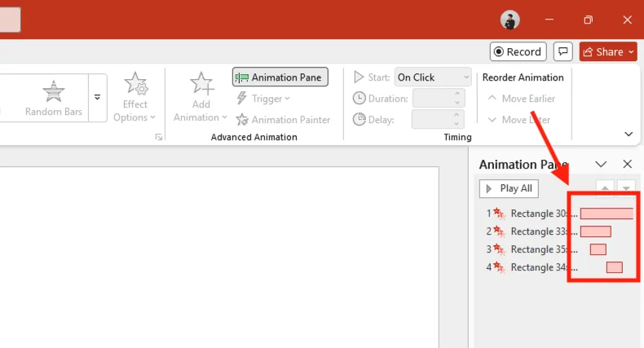Open Animation Pane task options chevron
644x348 pixels.
[602, 164]
